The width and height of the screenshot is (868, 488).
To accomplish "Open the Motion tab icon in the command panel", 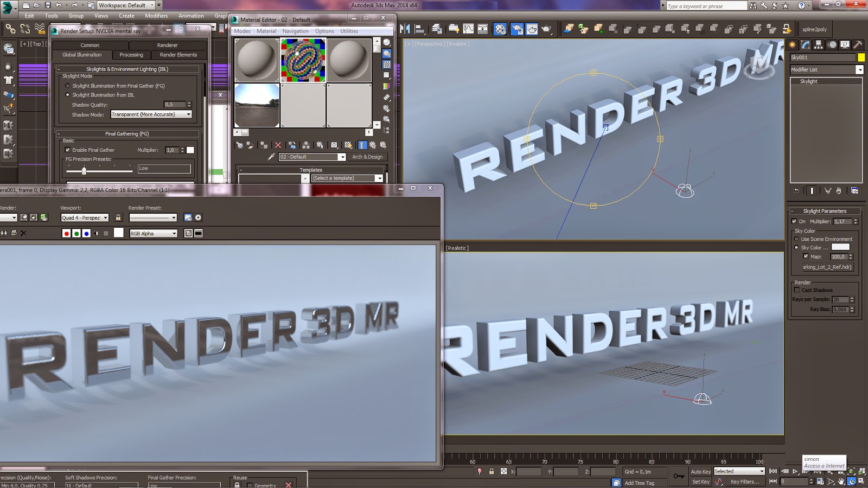I will click(832, 44).
